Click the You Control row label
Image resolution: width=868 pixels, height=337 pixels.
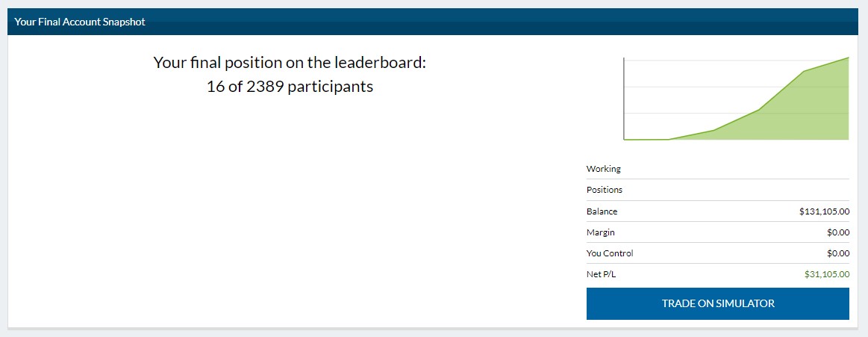pos(610,253)
